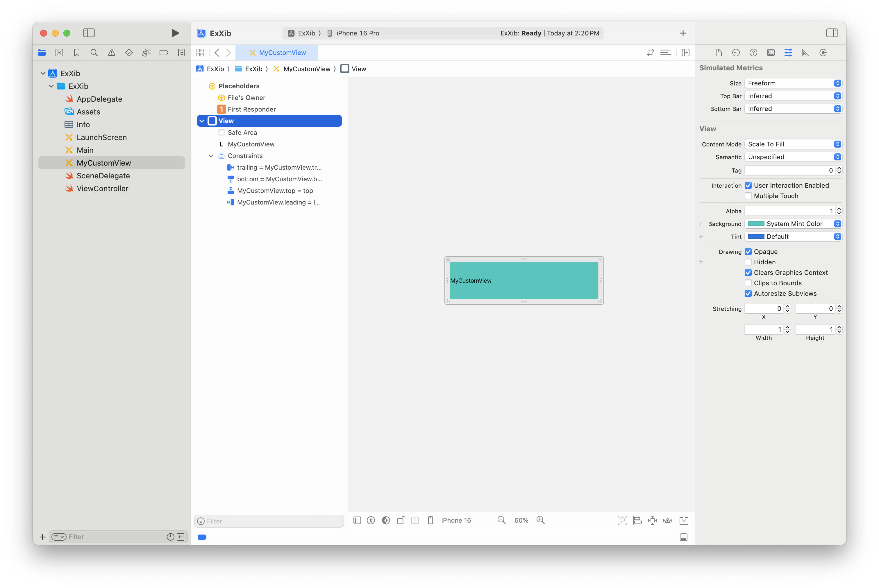Open the Content Mode dropdown

pyautogui.click(x=793, y=144)
